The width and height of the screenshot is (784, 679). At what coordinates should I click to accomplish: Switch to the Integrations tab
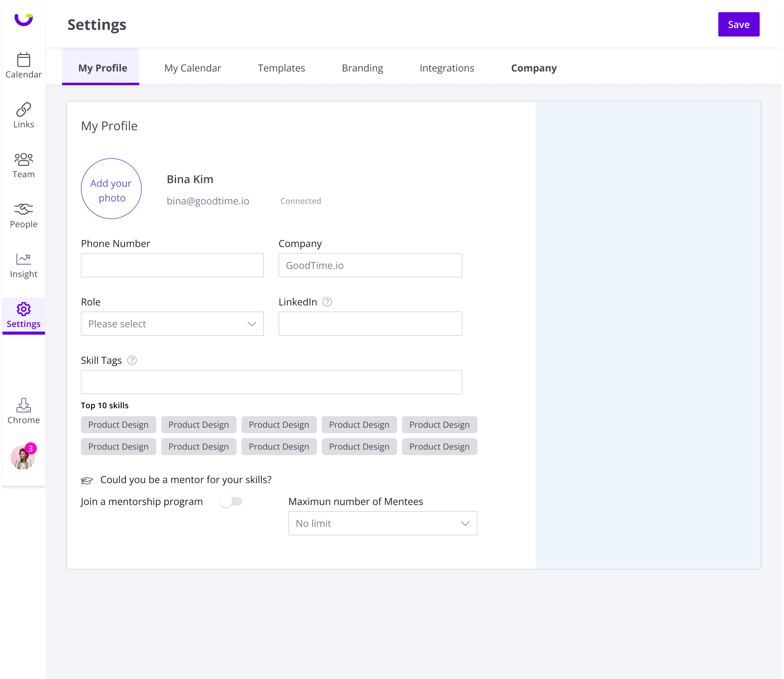click(446, 68)
